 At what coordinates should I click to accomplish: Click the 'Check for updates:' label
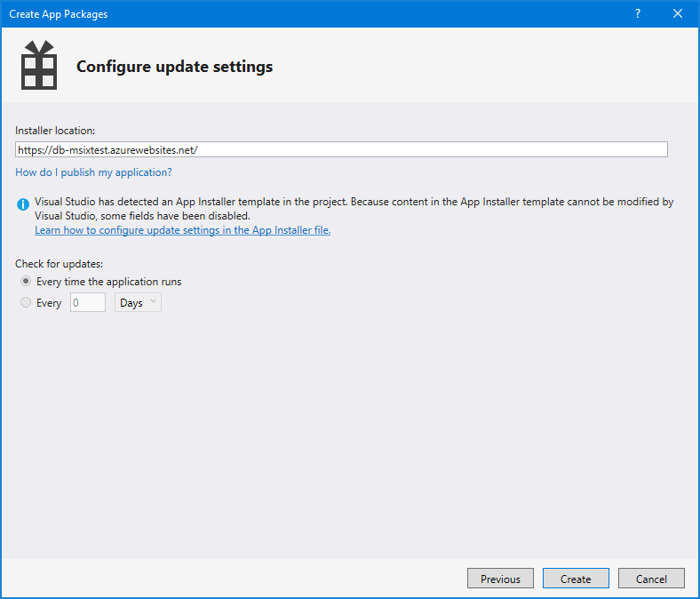point(59,264)
